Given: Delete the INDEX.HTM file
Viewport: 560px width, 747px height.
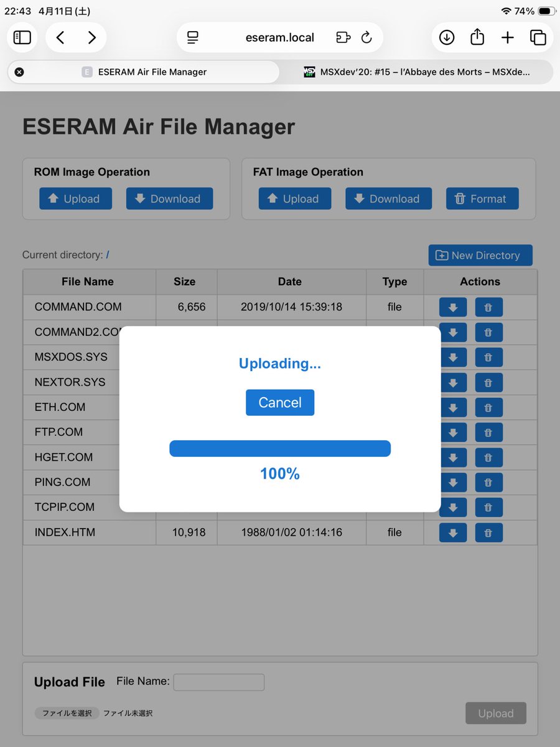Looking at the screenshot, I should point(489,533).
